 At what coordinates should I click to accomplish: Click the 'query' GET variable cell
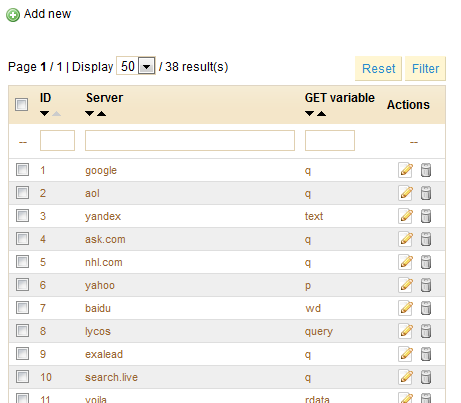(x=319, y=332)
